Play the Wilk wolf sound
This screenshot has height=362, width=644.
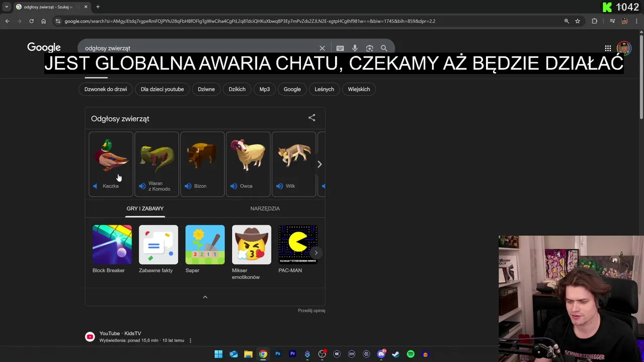point(294,164)
